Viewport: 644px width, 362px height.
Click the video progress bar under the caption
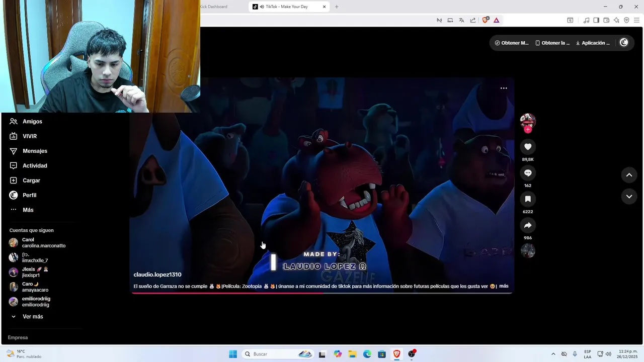[x=322, y=292]
